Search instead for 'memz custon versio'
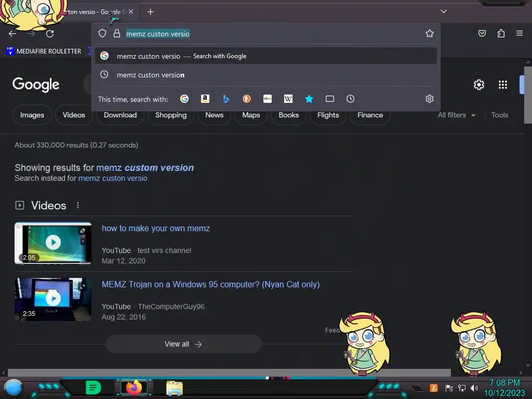The width and height of the screenshot is (532, 399). [113, 178]
